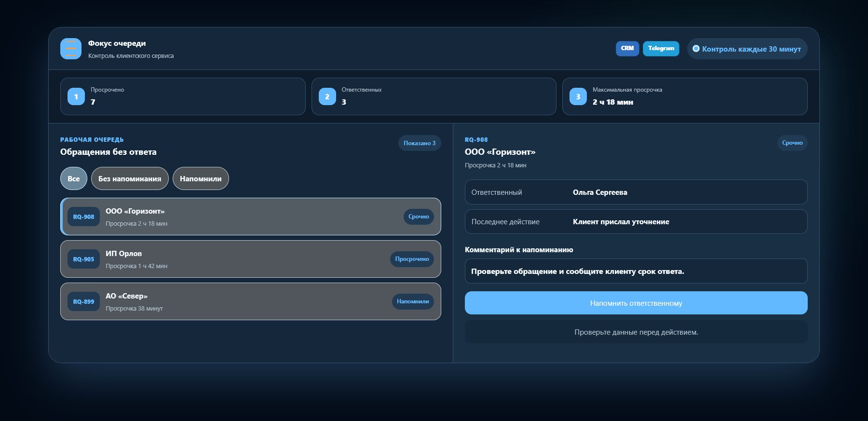Click the Обращения без ответа heading
The width and height of the screenshot is (868, 421).
pyautogui.click(x=108, y=152)
